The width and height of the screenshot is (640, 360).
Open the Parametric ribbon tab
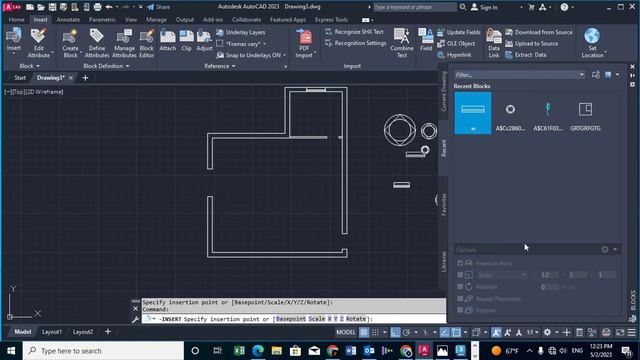tap(102, 20)
